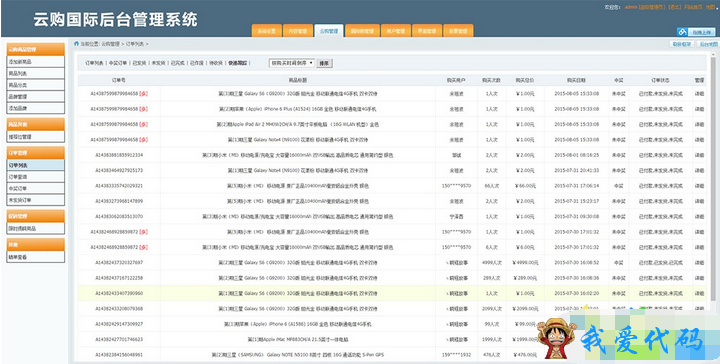Open the last orange tab after 界面管理
The height and width of the screenshot is (364, 720).
[458, 31]
